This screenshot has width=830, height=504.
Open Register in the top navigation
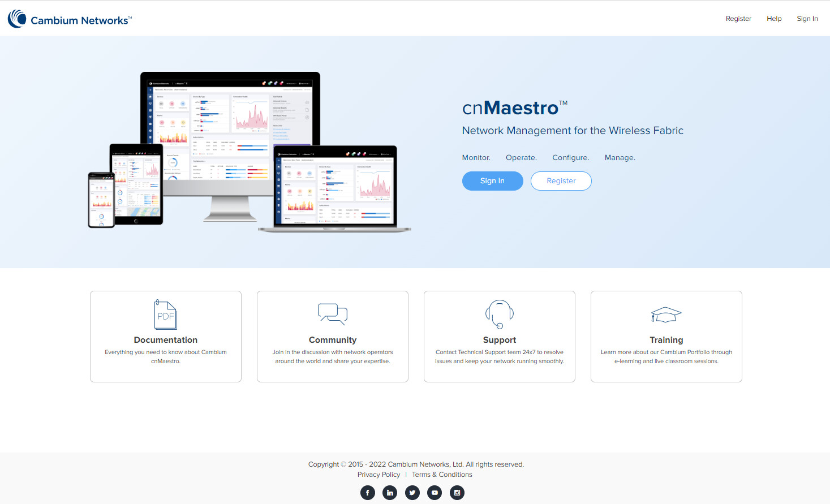[x=738, y=19]
